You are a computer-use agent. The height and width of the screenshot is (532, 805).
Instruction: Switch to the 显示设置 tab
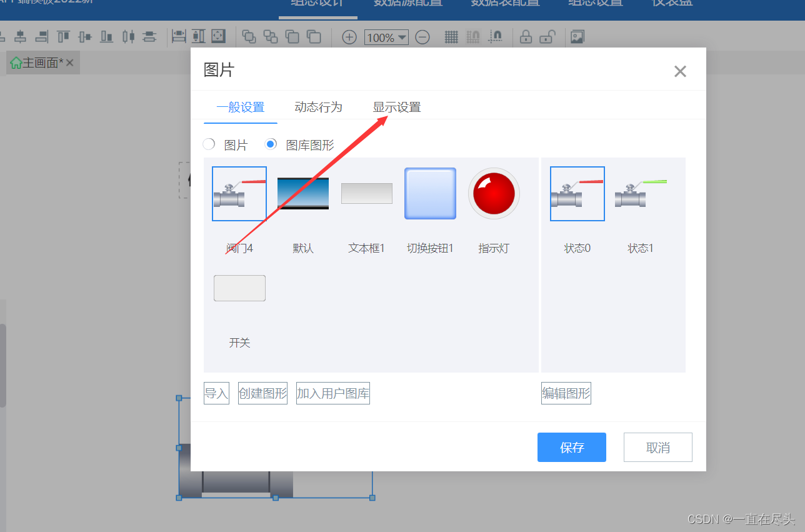pos(397,107)
